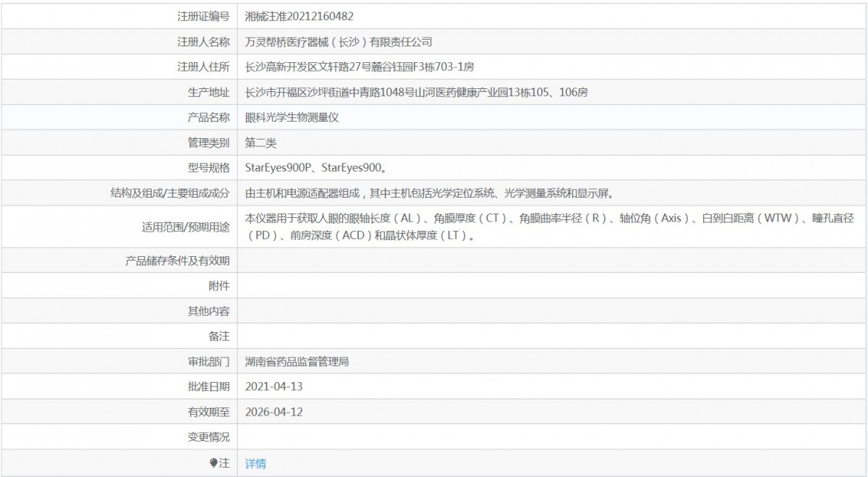
Task: Click the 其他内容 label
Action: click(208, 311)
